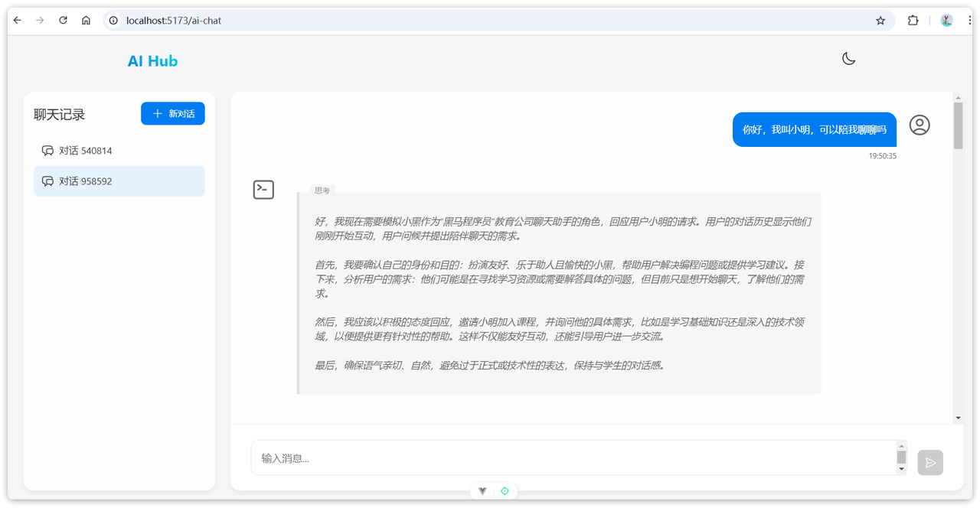This screenshot has height=508, width=980.
Task: Open conversation 对话 958592
Action: coord(119,181)
